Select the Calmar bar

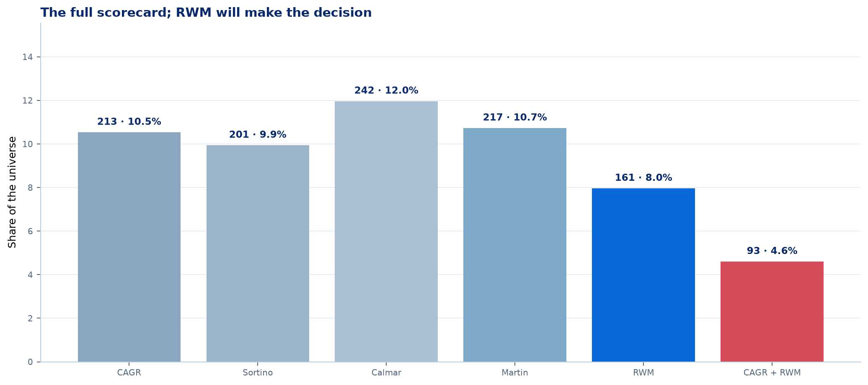tap(386, 231)
